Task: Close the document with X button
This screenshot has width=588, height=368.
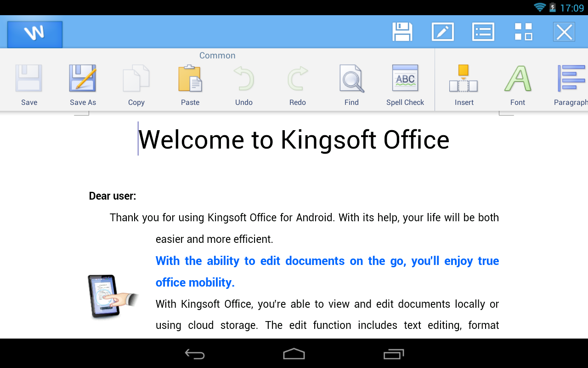Action: click(564, 32)
